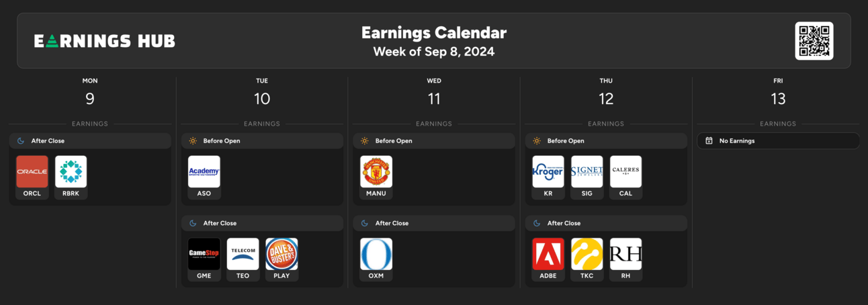Click the Signet SIG logo
Image resolution: width=868 pixels, height=305 pixels.
pos(587,172)
